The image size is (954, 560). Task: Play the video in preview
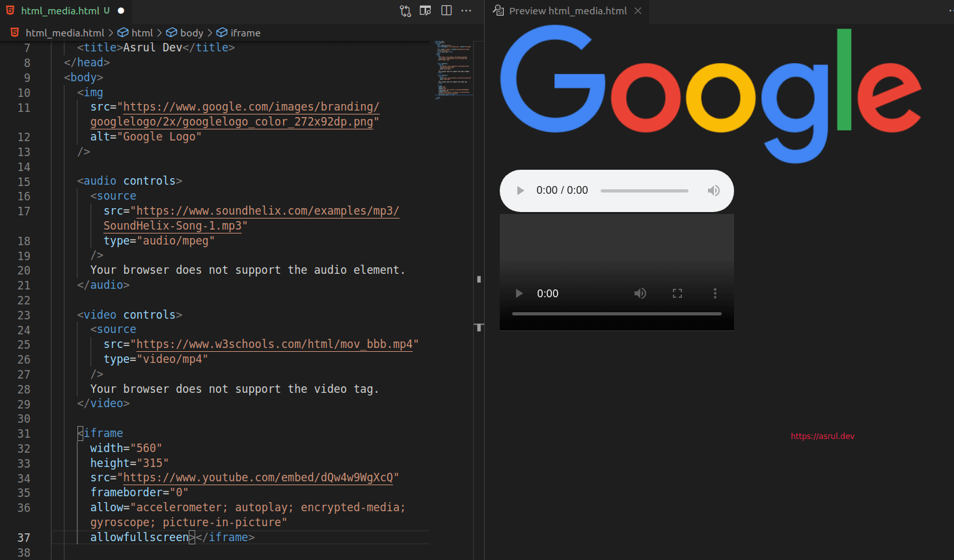(519, 293)
